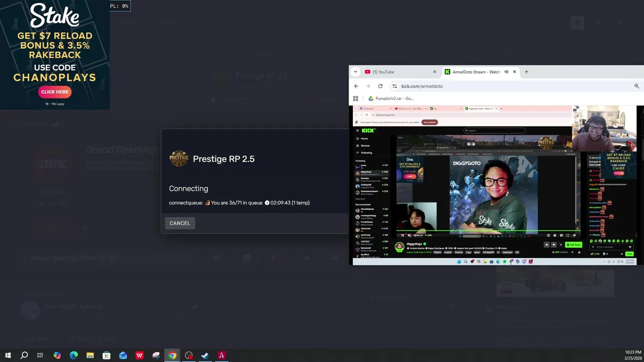Open a new Chrome tab

point(526,72)
